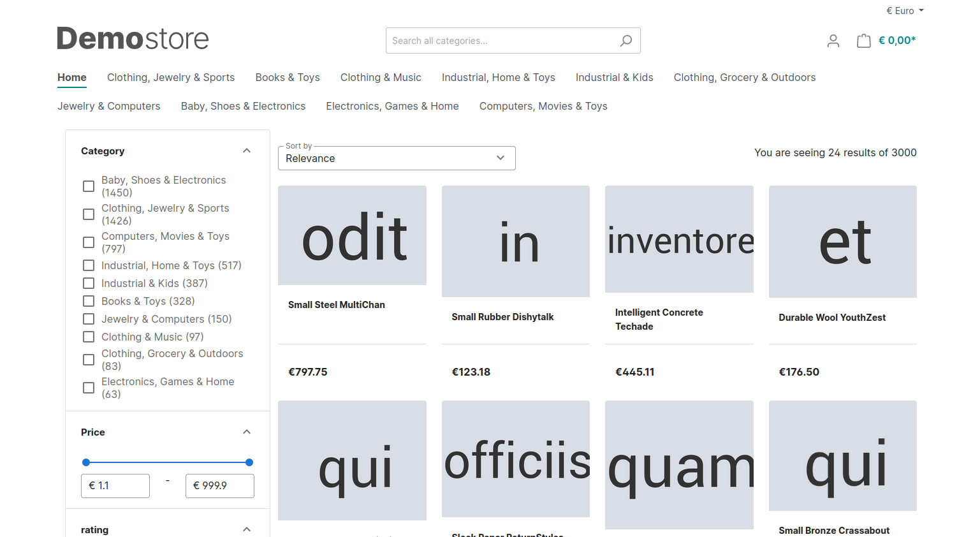The width and height of the screenshot is (980, 537).
Task: Collapse the Category filter panel
Action: click(x=247, y=151)
